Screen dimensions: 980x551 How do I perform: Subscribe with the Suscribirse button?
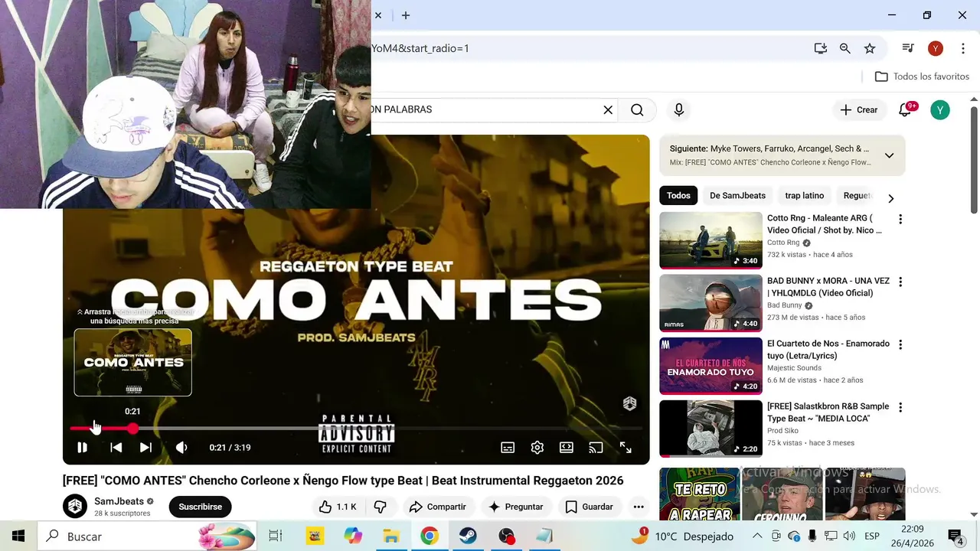coord(200,507)
